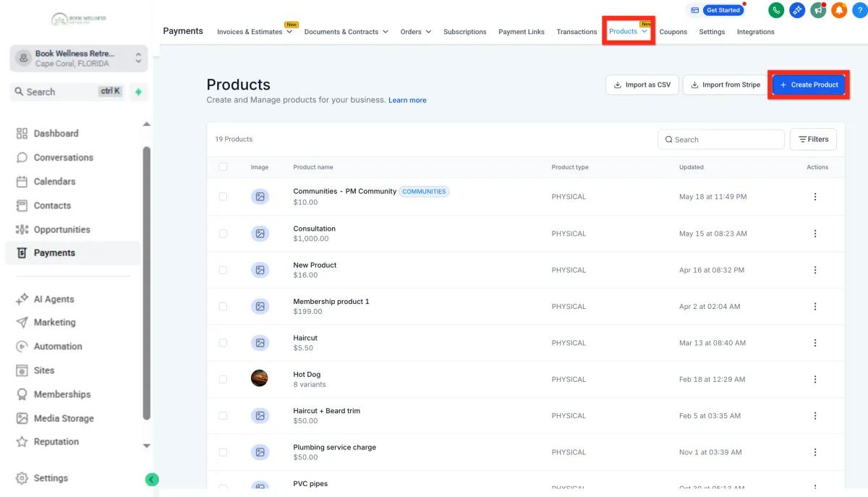Click the blue help question mark icon
868x497 pixels.
click(859, 10)
